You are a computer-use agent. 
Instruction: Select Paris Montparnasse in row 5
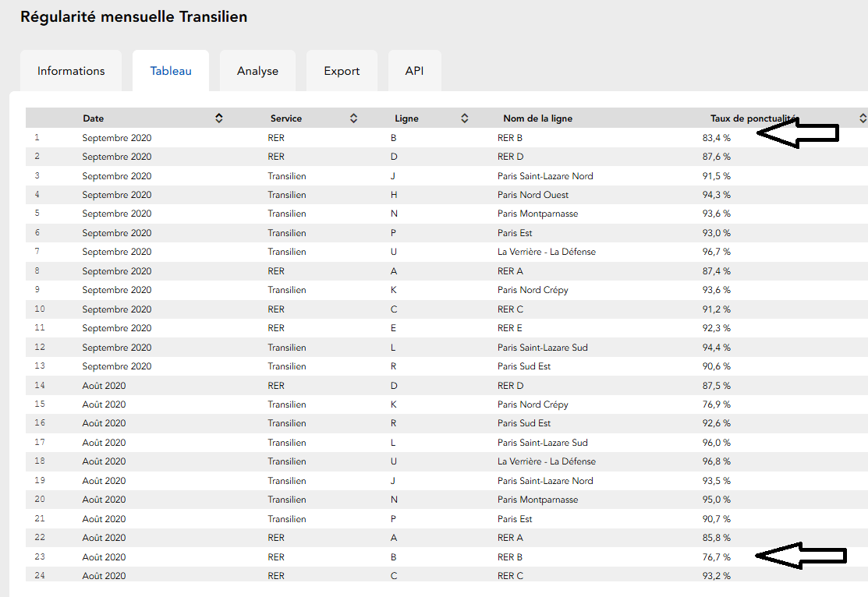point(537,214)
